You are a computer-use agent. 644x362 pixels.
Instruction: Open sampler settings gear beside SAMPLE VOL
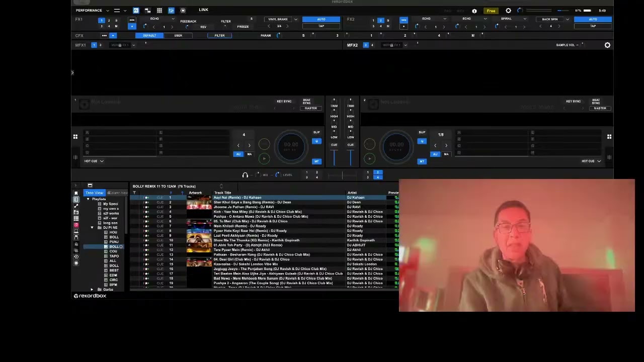[607, 45]
